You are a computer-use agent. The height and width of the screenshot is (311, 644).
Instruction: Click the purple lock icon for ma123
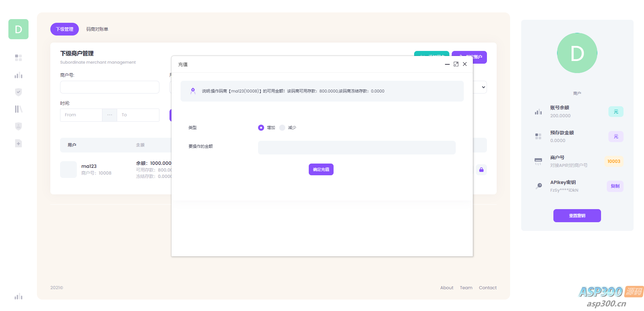click(481, 170)
